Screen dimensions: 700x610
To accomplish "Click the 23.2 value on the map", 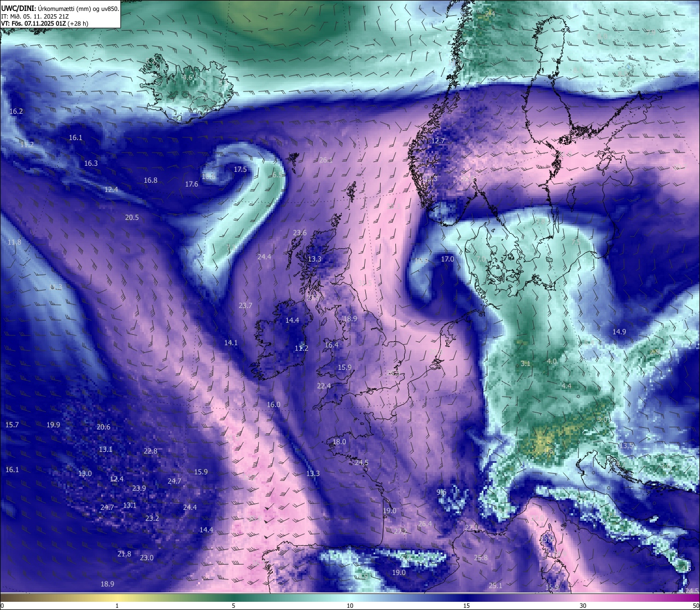I will [152, 518].
